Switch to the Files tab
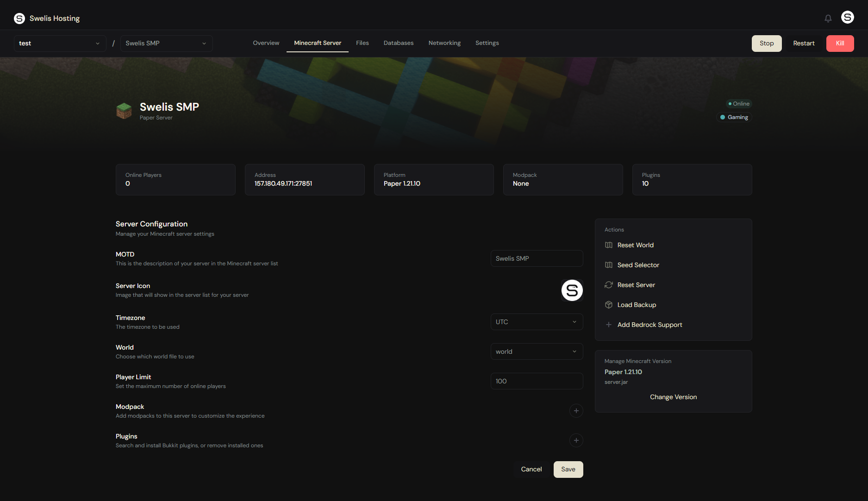 362,43
